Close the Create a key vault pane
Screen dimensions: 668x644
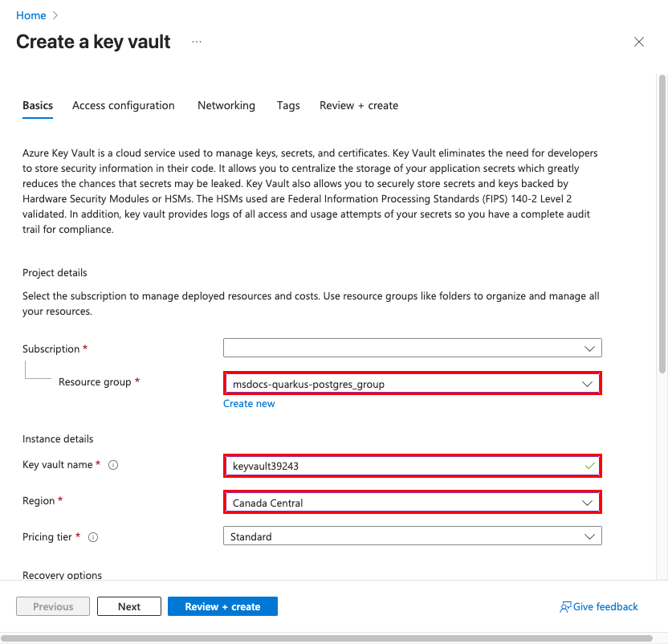pyautogui.click(x=638, y=42)
